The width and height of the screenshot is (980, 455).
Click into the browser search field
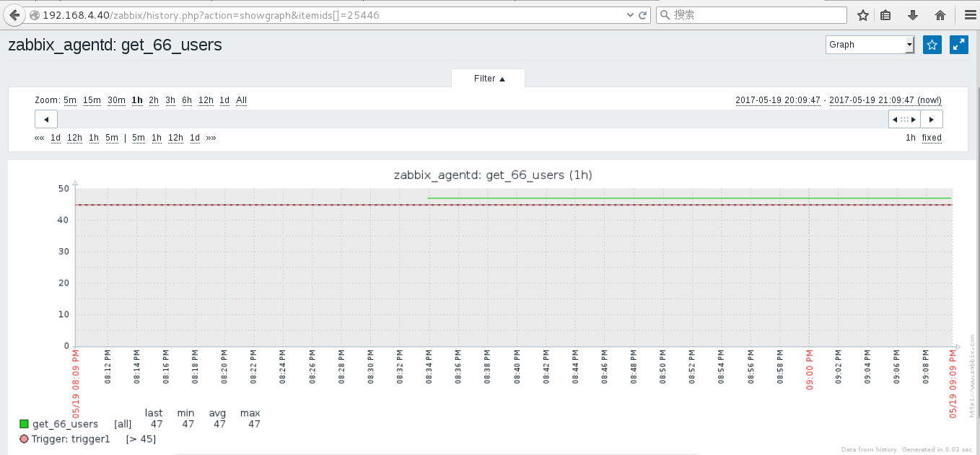click(751, 15)
